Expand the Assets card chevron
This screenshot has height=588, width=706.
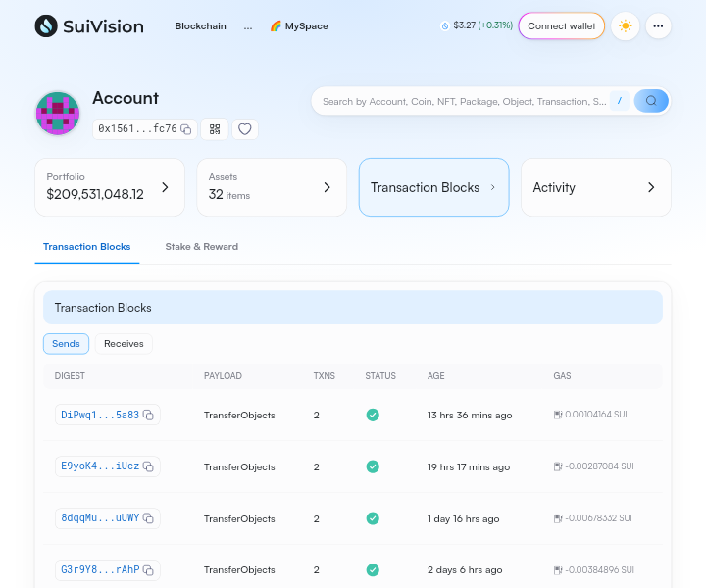327,187
